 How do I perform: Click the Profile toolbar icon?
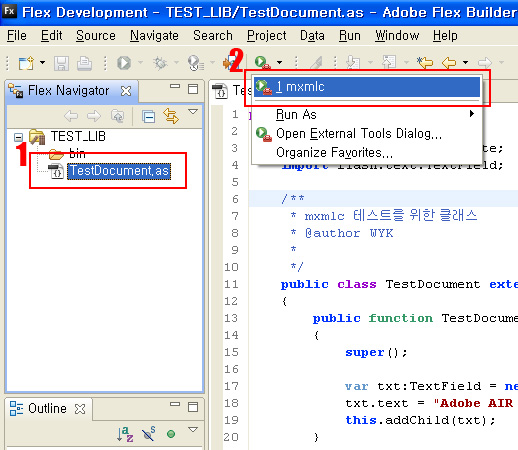(x=196, y=63)
